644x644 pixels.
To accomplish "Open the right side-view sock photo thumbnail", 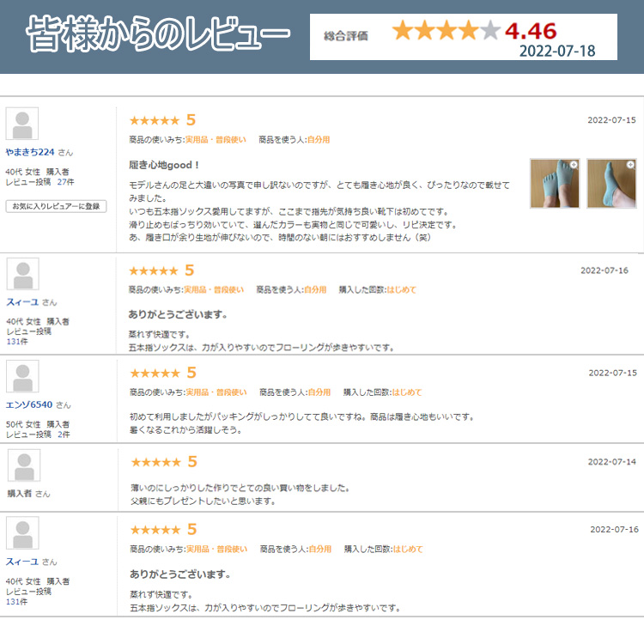I will (611, 183).
